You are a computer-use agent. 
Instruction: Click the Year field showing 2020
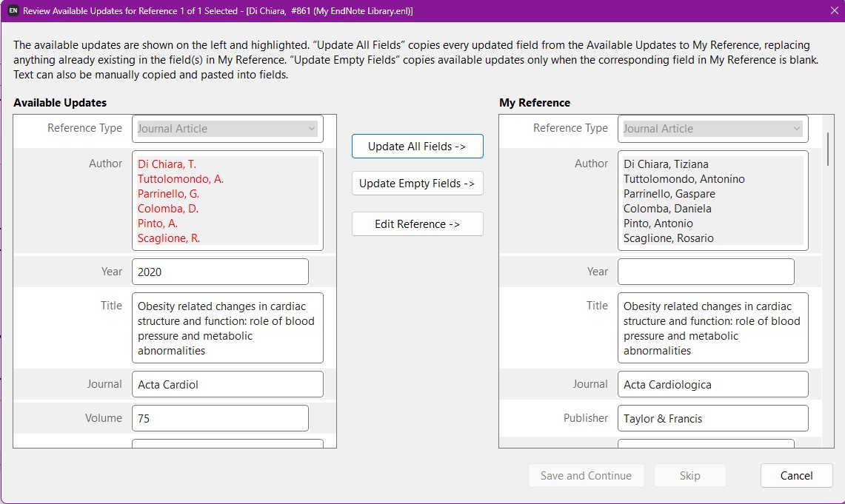point(220,271)
